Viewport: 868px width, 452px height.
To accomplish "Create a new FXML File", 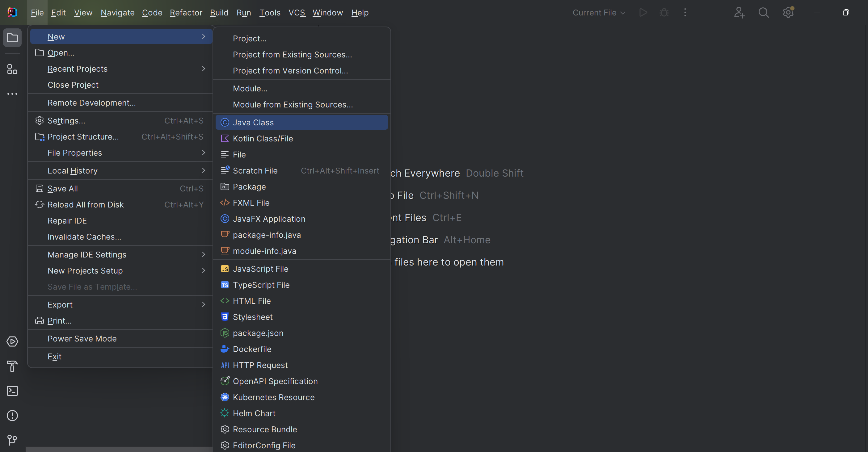I will pyautogui.click(x=301, y=203).
